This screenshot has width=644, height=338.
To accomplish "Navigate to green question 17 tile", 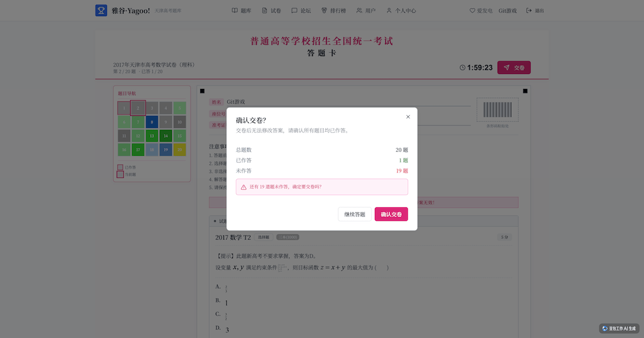I will click(x=138, y=149).
